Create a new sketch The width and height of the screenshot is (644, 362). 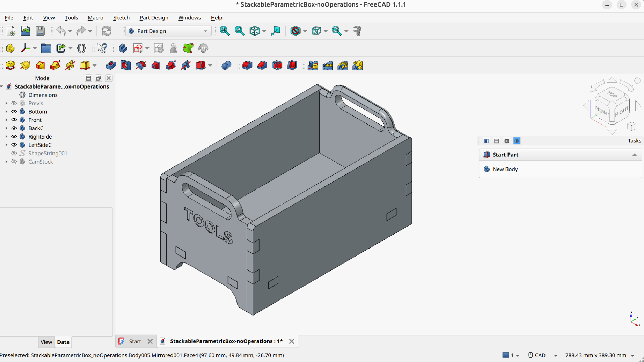pos(138,48)
